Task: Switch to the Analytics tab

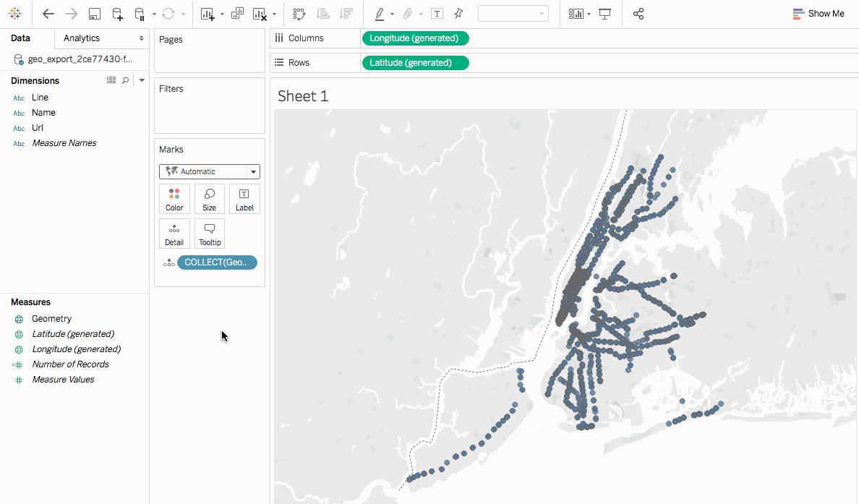Action: (x=82, y=38)
